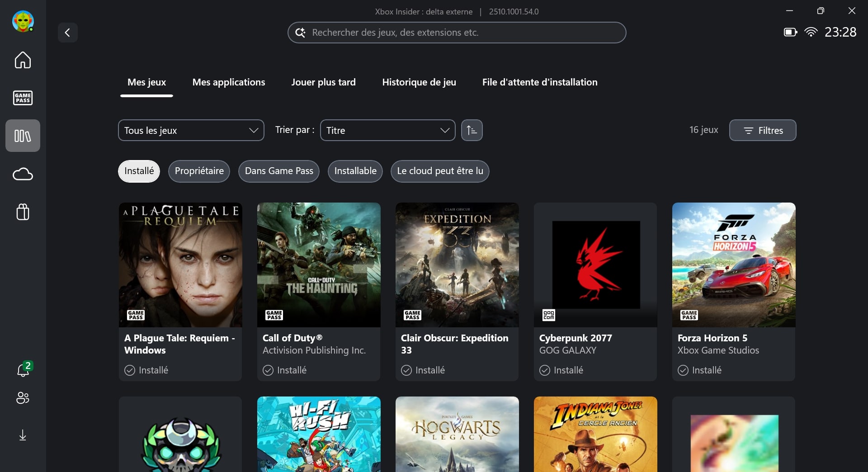Switch to Mes applications tab

(228, 82)
